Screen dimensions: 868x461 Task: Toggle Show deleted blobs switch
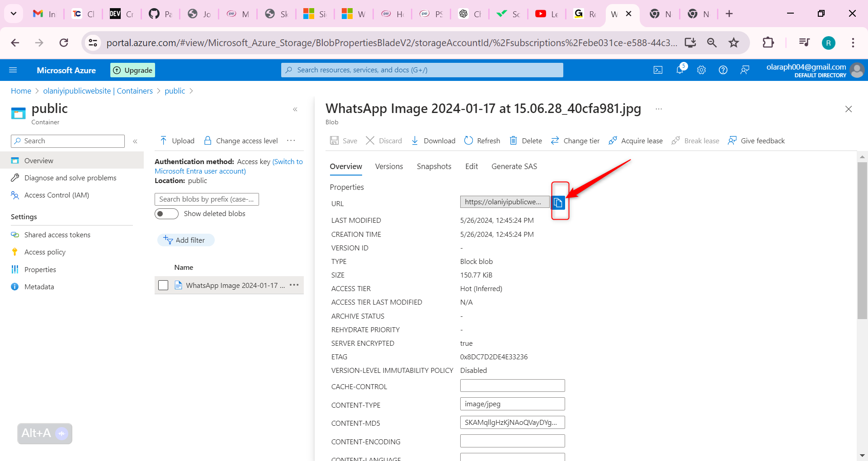166,214
